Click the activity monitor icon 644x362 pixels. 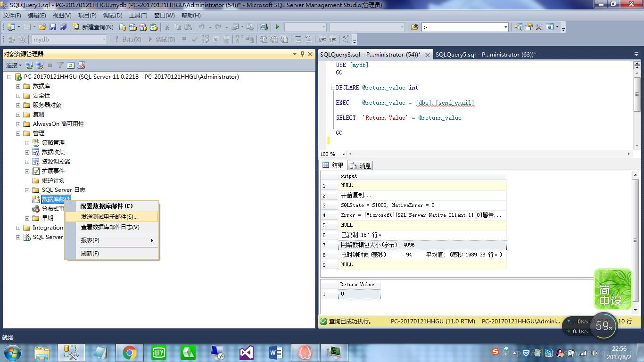(x=264, y=27)
